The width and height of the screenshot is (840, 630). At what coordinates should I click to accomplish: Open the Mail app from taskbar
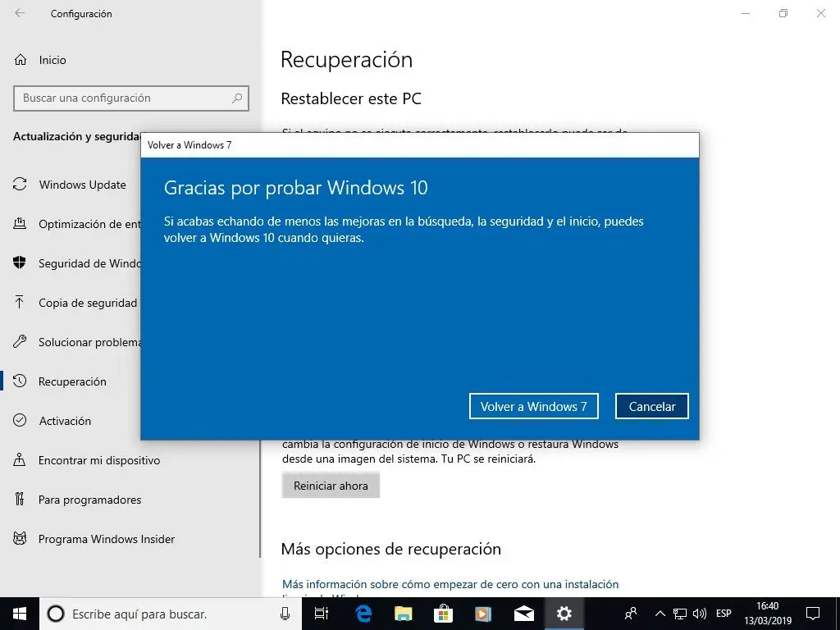click(x=523, y=614)
